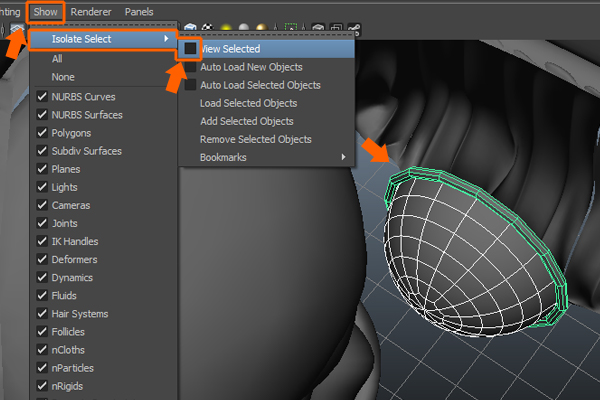Viewport: 600px width, 400px height.
Task: Click the checkered Textured display icon
Action: (x=207, y=27)
